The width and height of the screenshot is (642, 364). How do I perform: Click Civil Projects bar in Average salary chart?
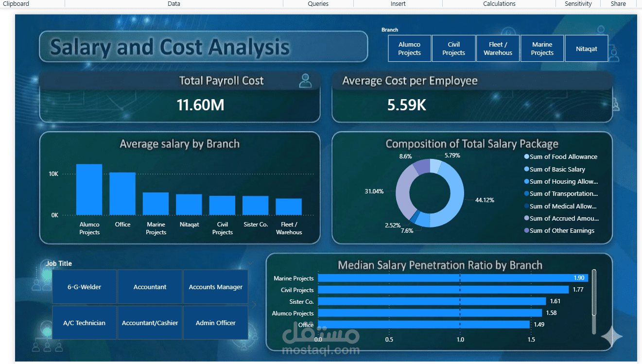[x=222, y=206]
